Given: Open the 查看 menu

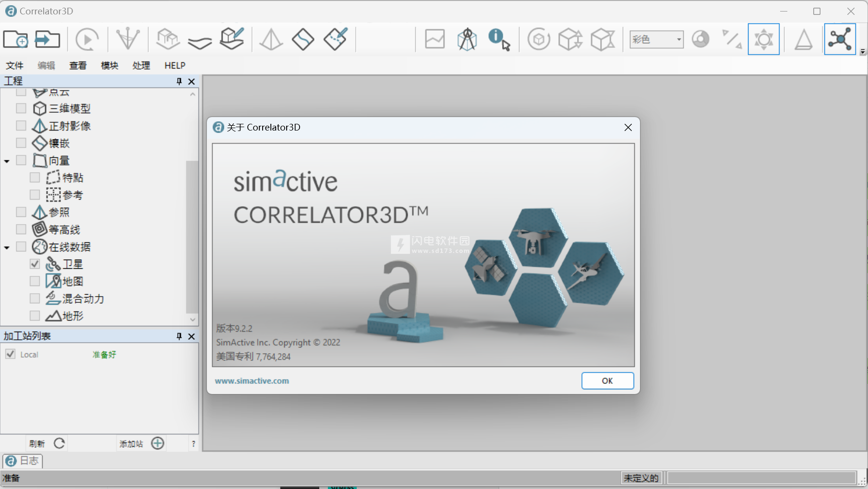Looking at the screenshot, I should pos(78,65).
